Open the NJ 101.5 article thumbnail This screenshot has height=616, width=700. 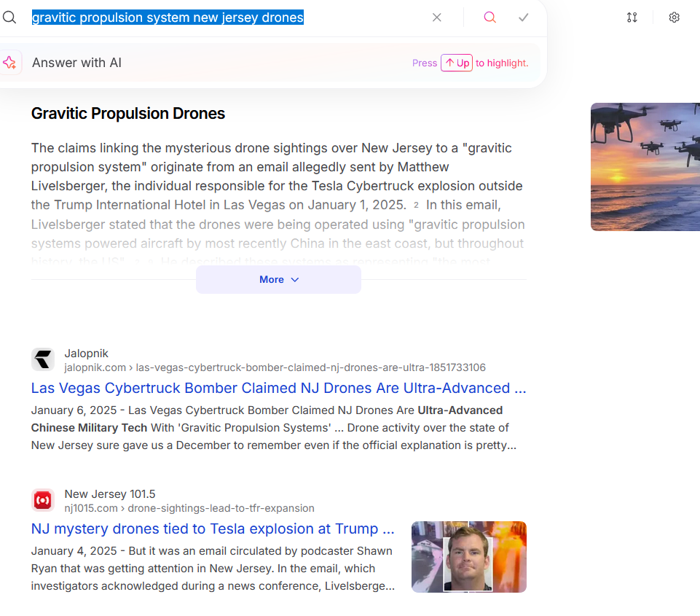coord(468,556)
